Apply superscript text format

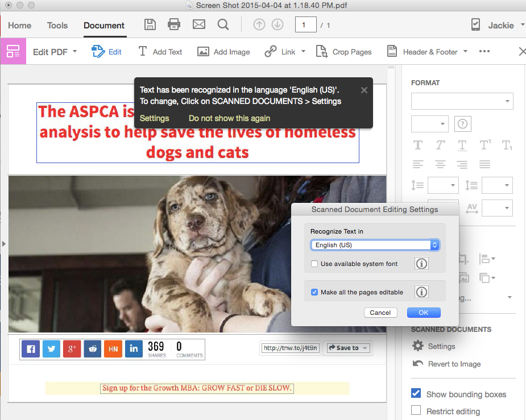pos(485,144)
